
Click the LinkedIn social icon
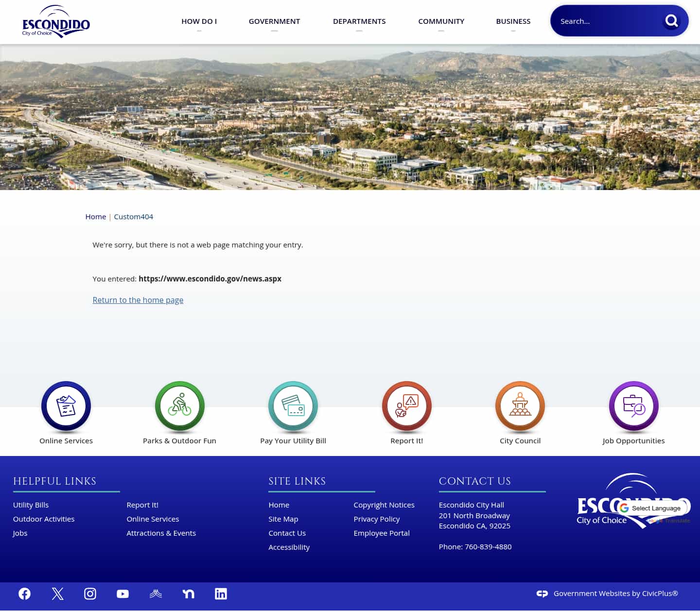click(x=221, y=594)
